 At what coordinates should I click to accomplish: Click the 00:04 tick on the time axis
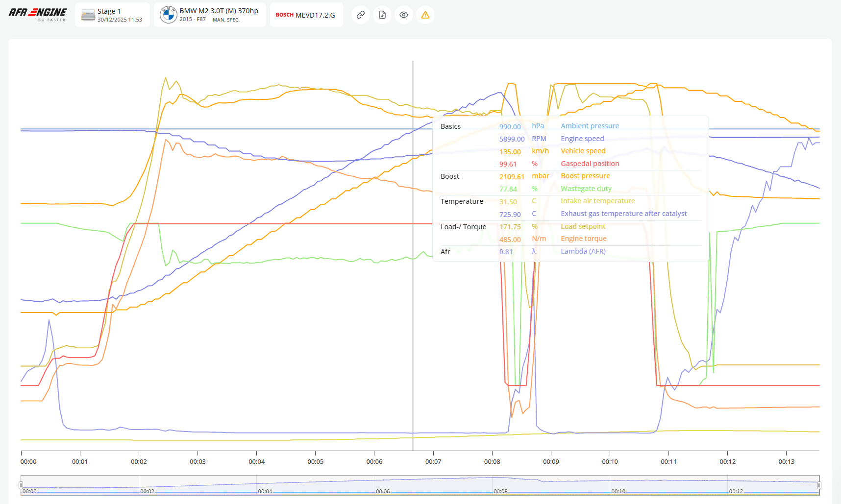click(x=256, y=461)
